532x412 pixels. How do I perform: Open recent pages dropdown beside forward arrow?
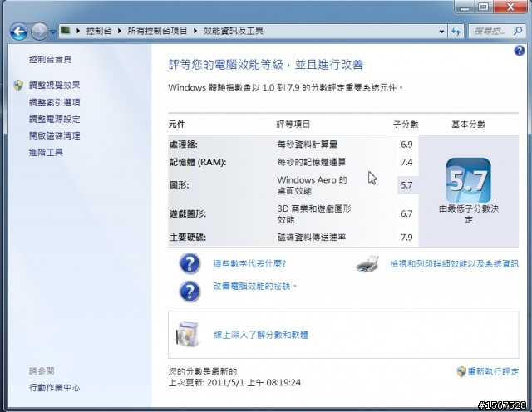[x=53, y=32]
